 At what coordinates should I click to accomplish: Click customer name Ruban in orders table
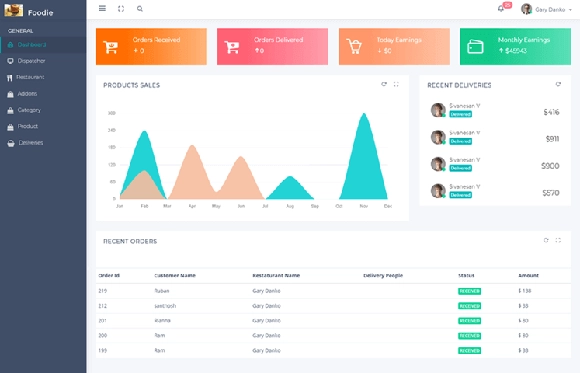(162, 291)
